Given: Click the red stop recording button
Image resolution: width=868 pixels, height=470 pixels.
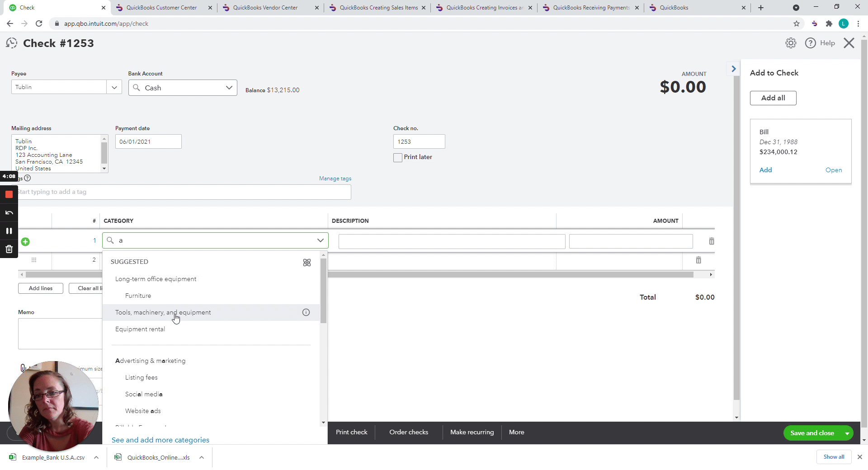Looking at the screenshot, I should 9,194.
